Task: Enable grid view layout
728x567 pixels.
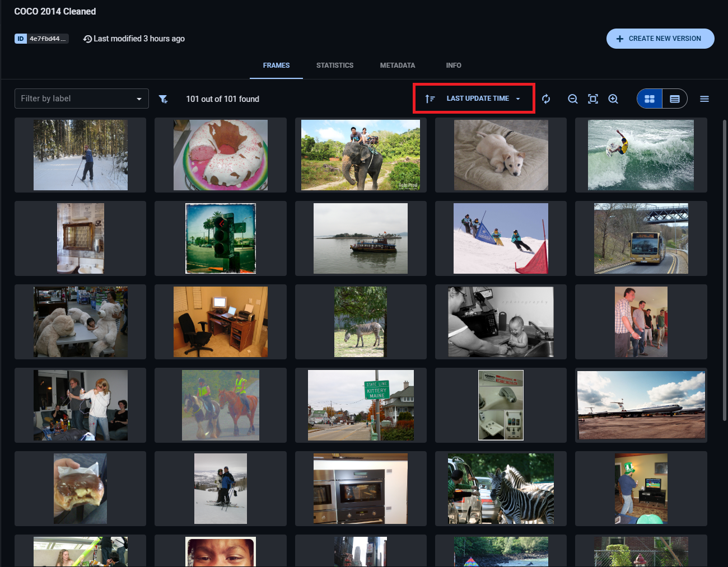Action: coord(649,99)
